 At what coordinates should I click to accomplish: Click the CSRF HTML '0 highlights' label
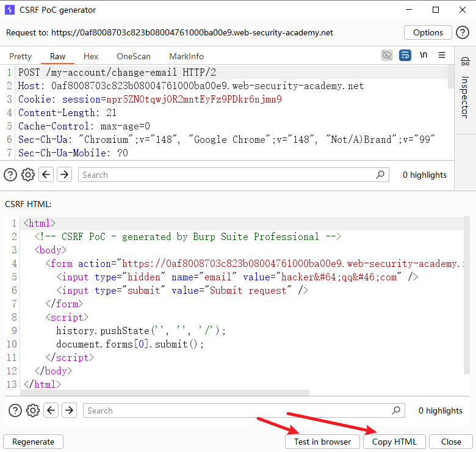pos(440,410)
